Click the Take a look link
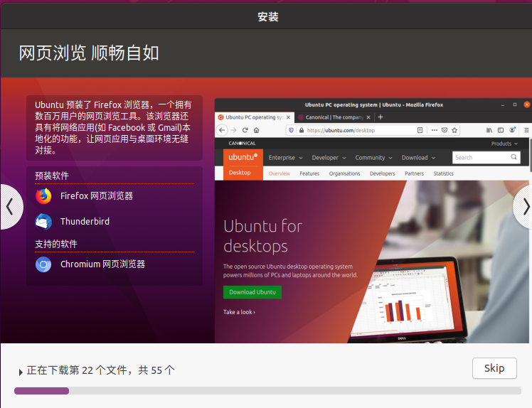The width and height of the screenshot is (532, 408). (x=239, y=312)
